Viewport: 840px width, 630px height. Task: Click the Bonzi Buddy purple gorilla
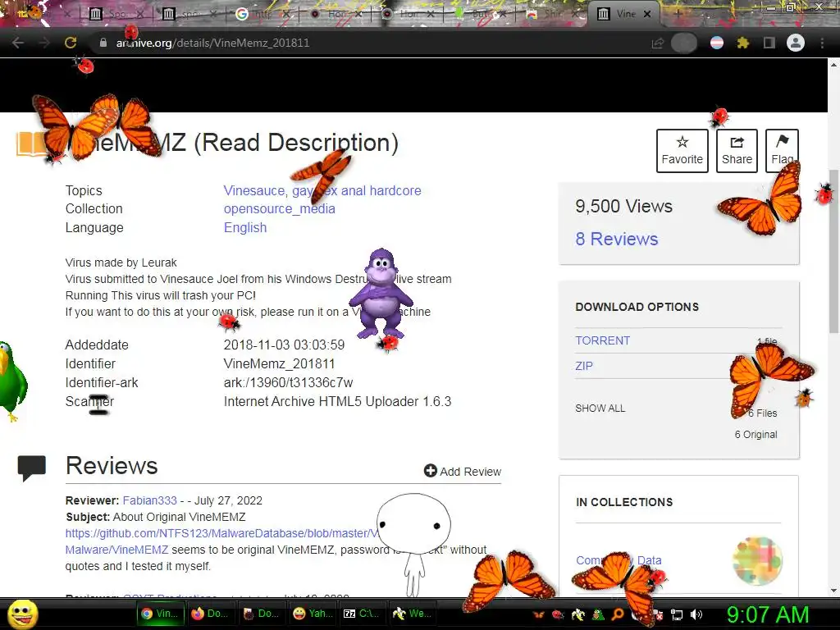tap(381, 293)
